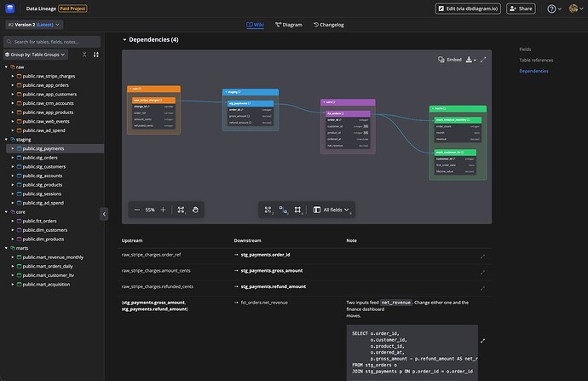The height and width of the screenshot is (381, 588).
Task: Edit note for order_ref dependency row
Action: (482, 257)
